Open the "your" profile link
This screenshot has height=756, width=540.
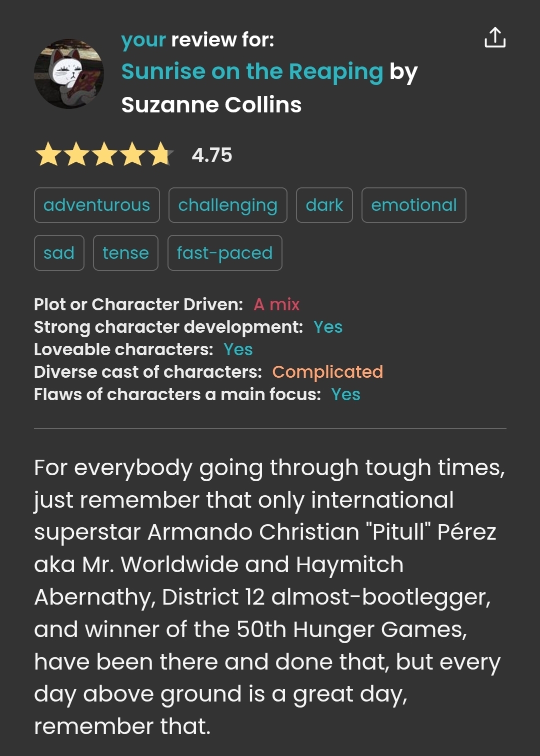(143, 40)
